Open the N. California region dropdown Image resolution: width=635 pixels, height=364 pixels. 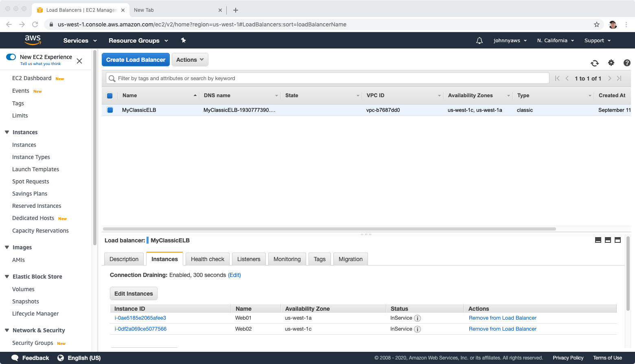click(555, 40)
